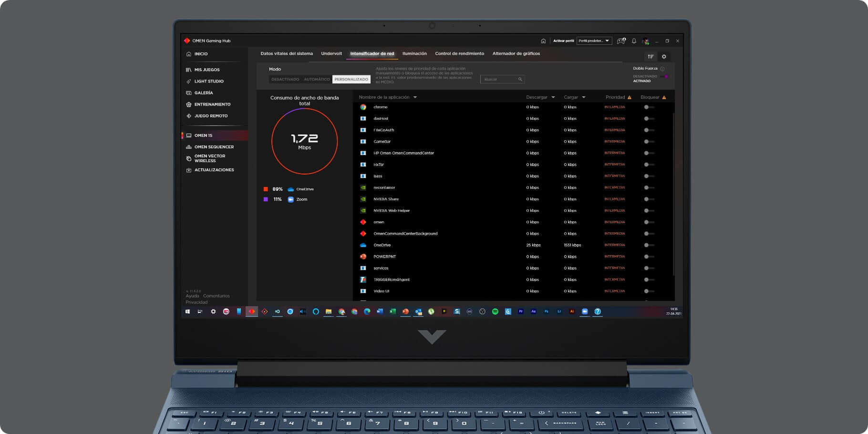Open Windows Start menu button
Viewport: 868px width, 434px height.
[187, 311]
